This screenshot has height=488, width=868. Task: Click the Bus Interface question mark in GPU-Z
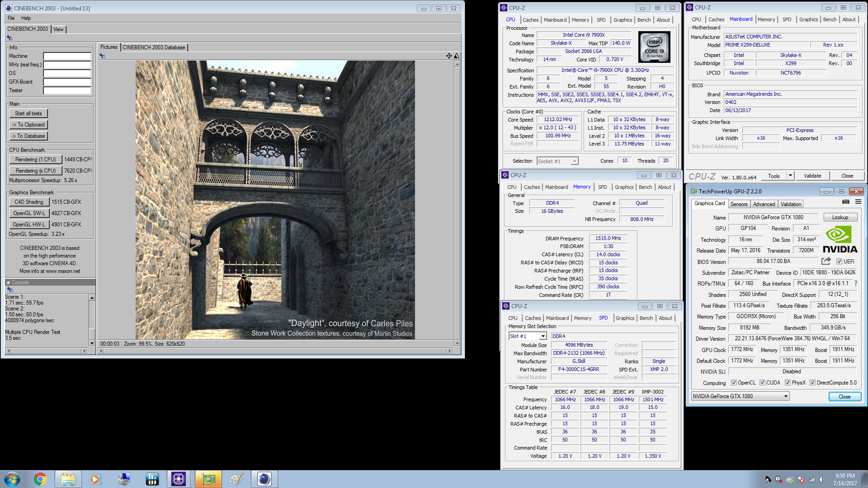[856, 283]
